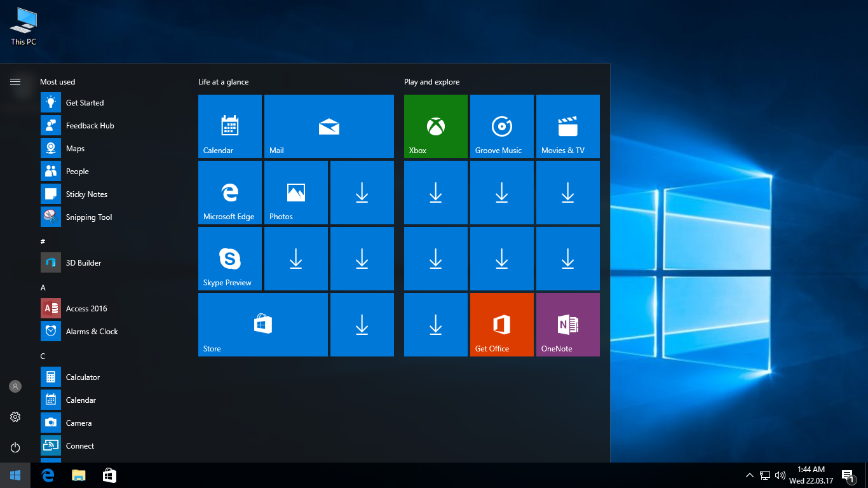Launch the Groove Music tile

point(502,126)
